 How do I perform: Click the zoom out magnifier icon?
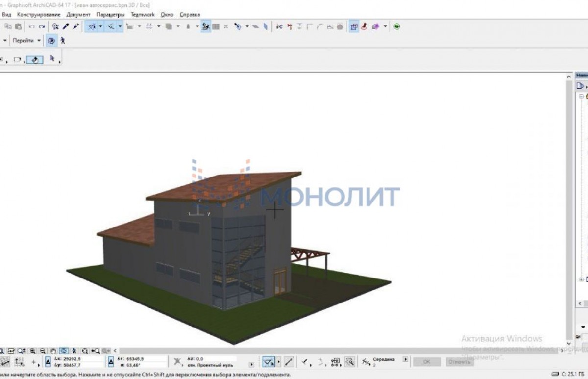click(x=43, y=351)
